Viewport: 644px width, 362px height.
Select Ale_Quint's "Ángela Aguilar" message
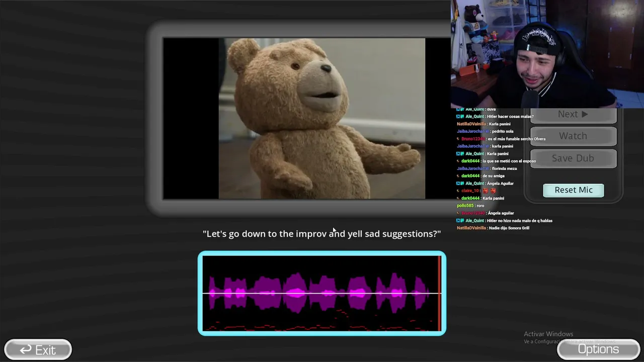[x=485, y=184]
